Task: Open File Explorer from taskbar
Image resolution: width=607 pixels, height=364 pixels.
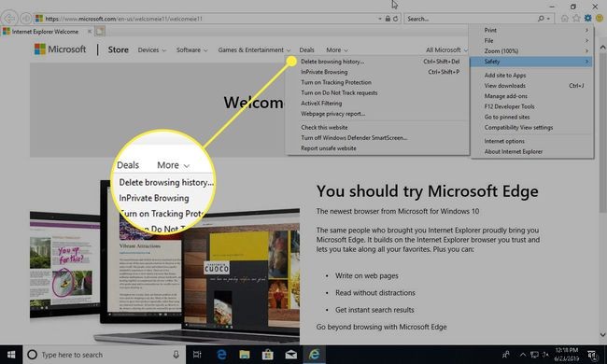Action: pos(245,355)
